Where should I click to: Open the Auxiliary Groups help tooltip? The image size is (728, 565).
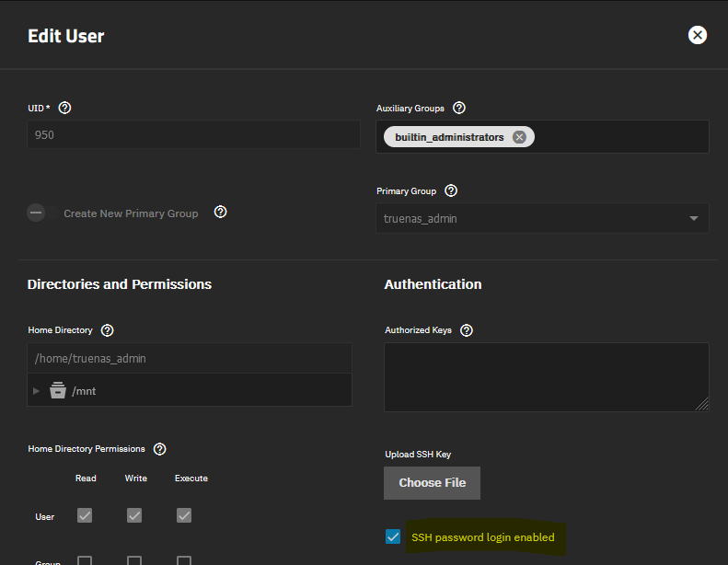point(459,108)
